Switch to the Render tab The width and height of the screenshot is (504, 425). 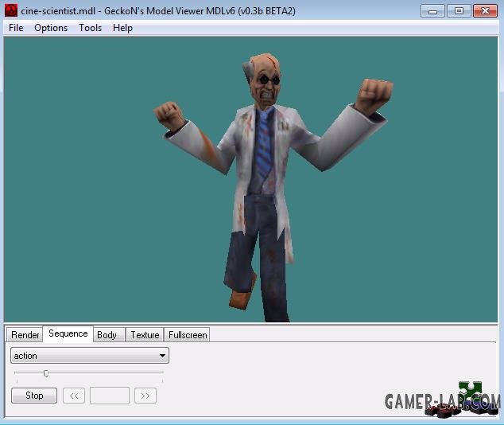click(25, 335)
